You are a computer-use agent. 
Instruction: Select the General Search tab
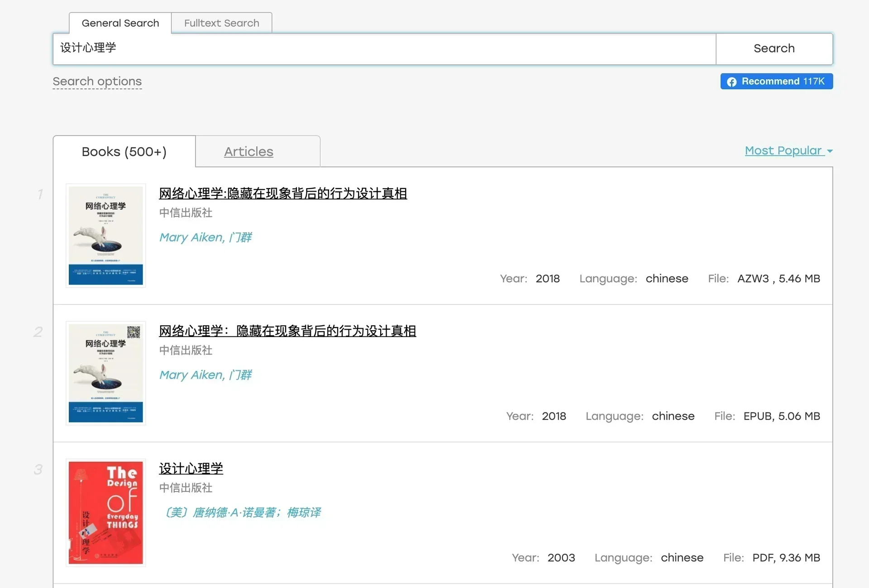point(120,23)
